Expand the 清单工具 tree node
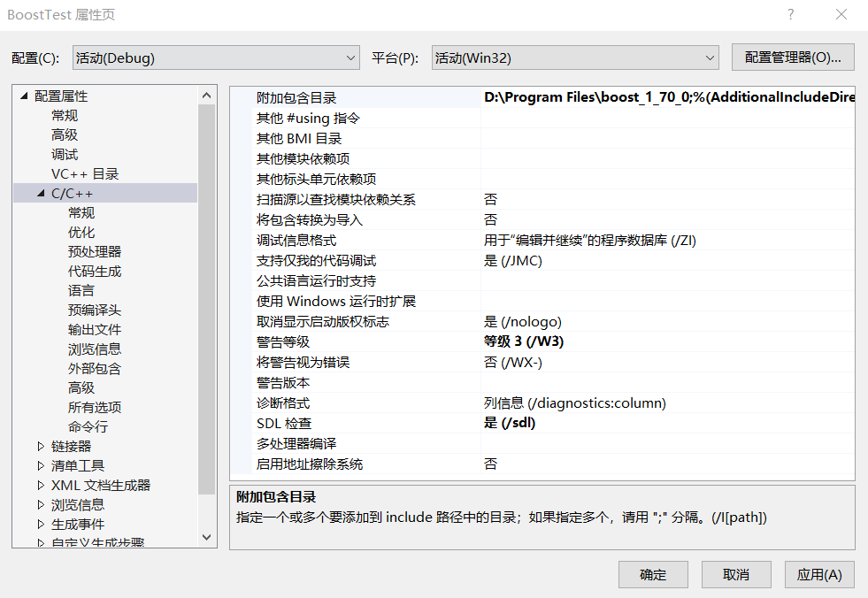Image resolution: width=868 pixels, height=598 pixels. pyautogui.click(x=41, y=465)
